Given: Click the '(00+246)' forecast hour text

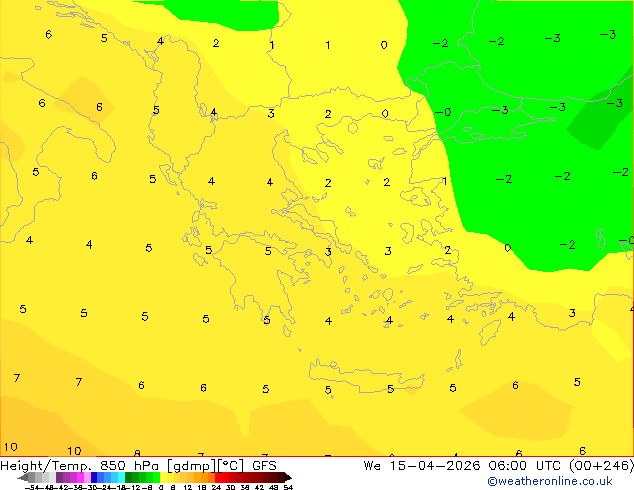Looking at the screenshot, I should point(601,466).
